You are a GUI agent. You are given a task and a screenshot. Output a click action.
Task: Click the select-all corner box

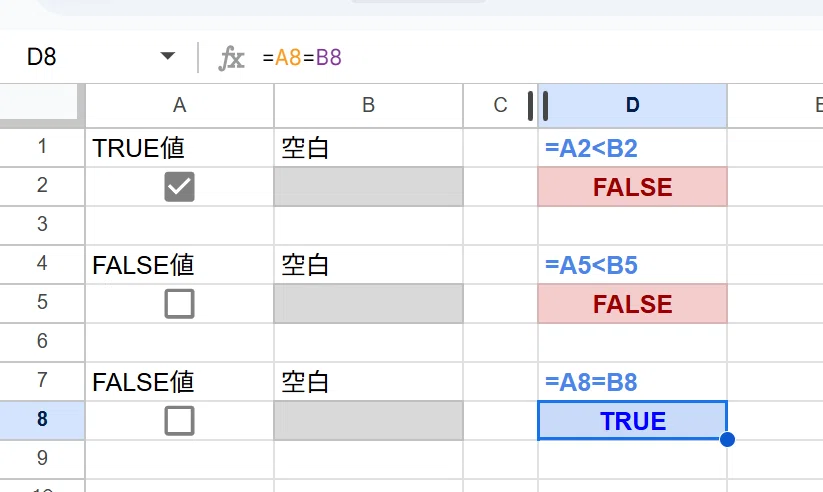coord(42,105)
